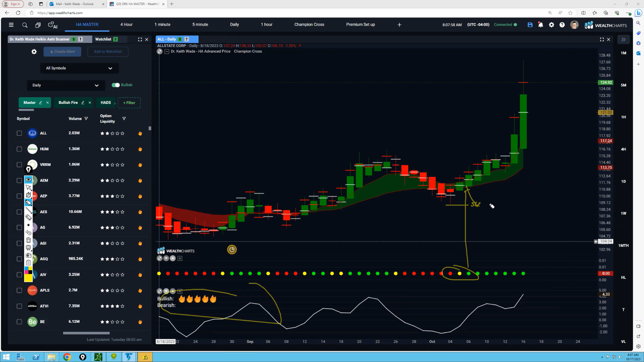This screenshot has width=644, height=362.
Task: Undo the last drawing stroke
Action: 29,233
